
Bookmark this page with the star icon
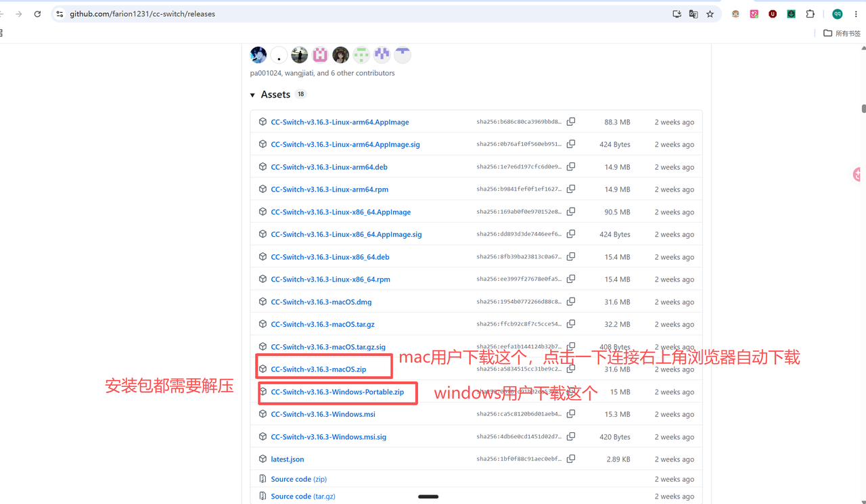point(710,14)
